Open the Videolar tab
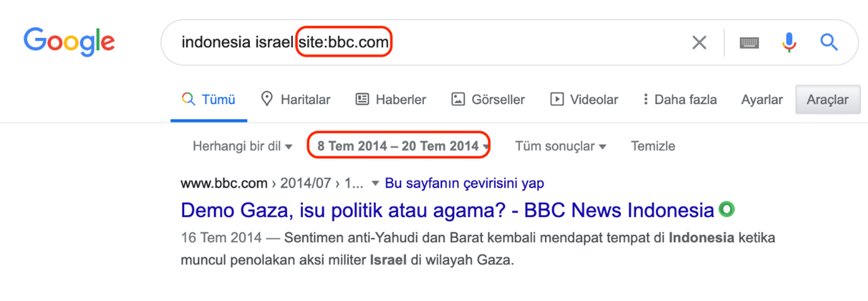The height and width of the screenshot is (301, 868). [584, 99]
